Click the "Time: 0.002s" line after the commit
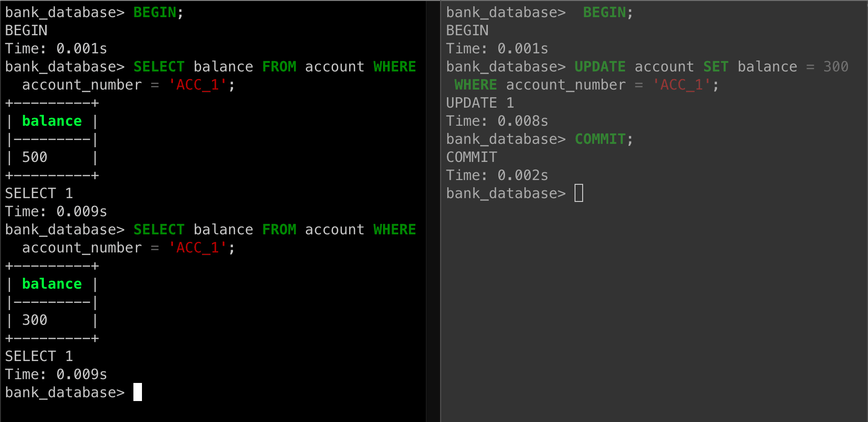 click(497, 175)
